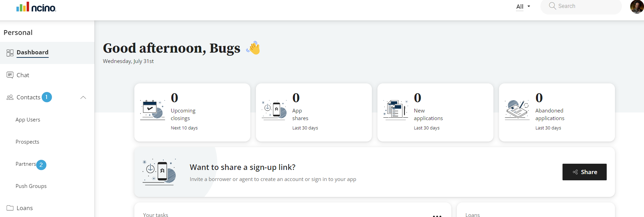The width and height of the screenshot is (644, 217).
Task: Click the Contacts people icon
Action: pos(10,97)
